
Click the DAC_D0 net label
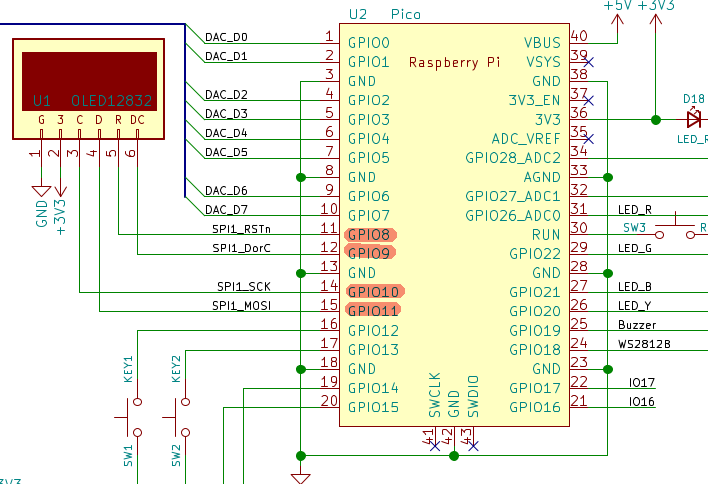[226, 37]
